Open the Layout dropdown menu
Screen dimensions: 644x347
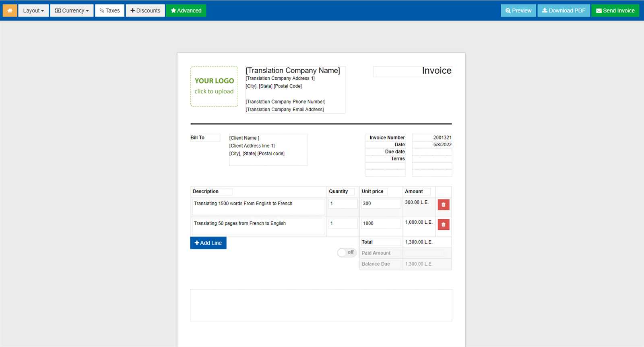[33, 10]
